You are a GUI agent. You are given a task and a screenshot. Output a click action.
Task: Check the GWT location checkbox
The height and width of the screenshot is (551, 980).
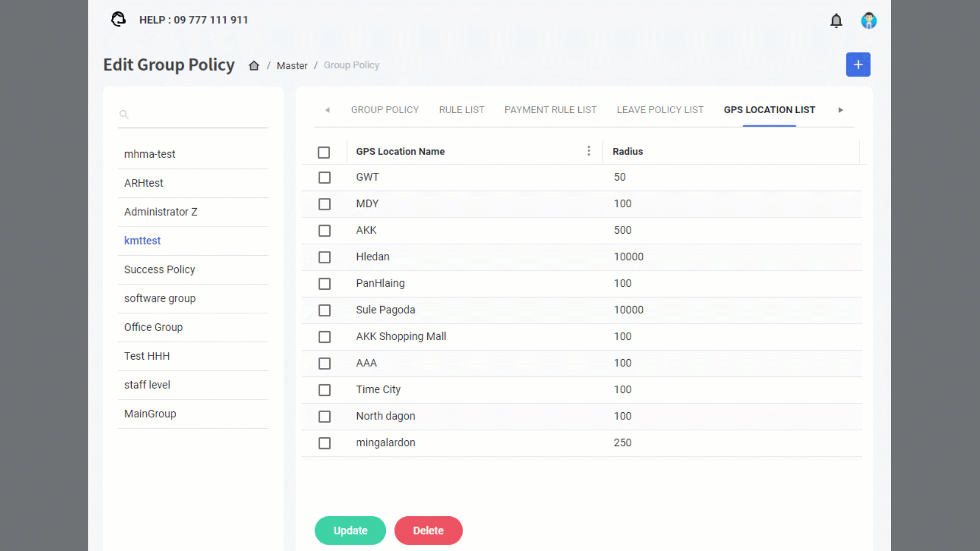pos(325,178)
